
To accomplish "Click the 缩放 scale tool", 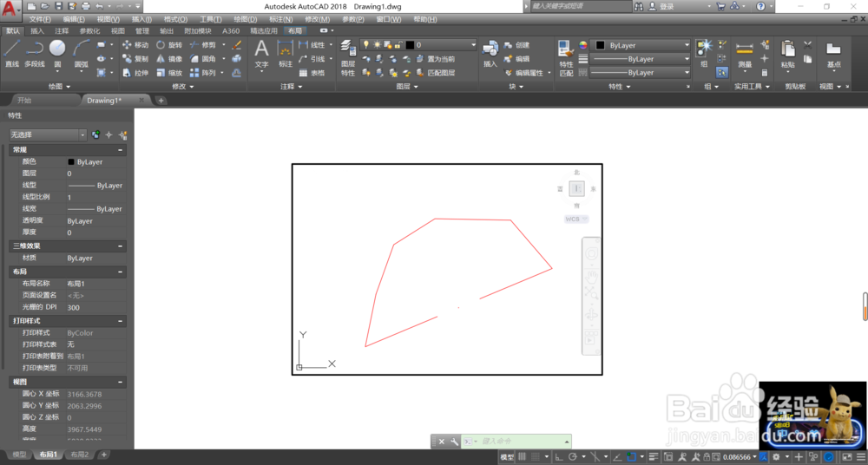I will click(x=169, y=73).
